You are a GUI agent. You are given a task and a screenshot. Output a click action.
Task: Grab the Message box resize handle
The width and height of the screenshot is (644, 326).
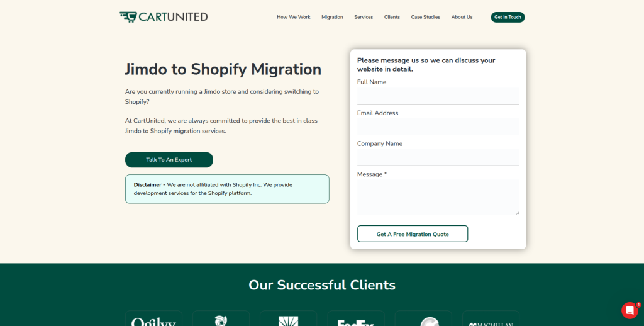pyautogui.click(x=517, y=213)
